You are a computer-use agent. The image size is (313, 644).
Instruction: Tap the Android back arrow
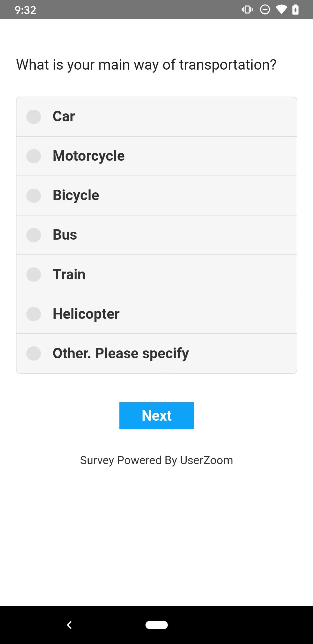coord(69,625)
